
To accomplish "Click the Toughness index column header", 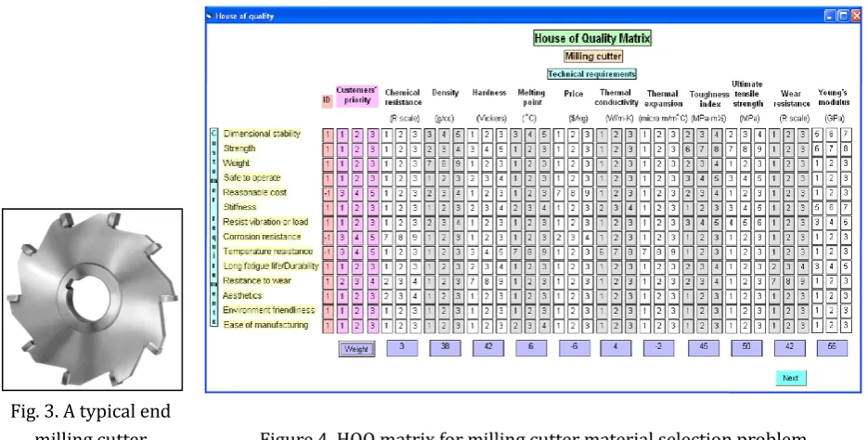I will [x=709, y=99].
